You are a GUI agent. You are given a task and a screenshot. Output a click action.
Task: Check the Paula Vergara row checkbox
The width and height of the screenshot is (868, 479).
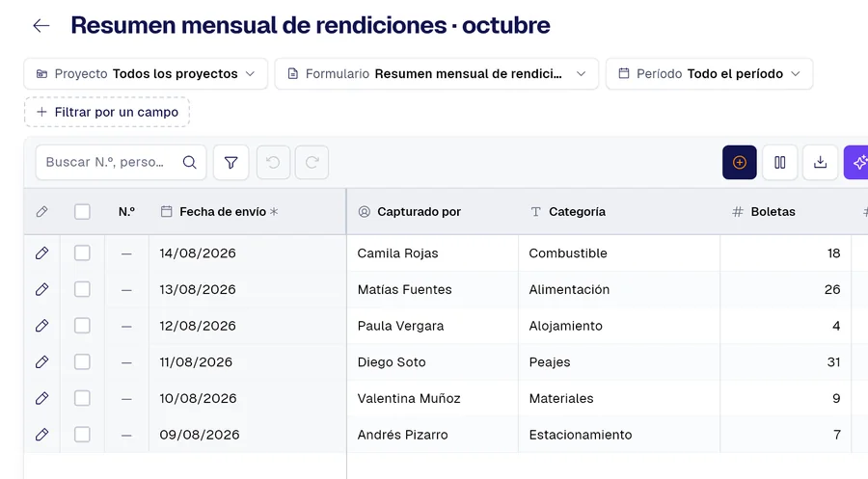point(83,326)
